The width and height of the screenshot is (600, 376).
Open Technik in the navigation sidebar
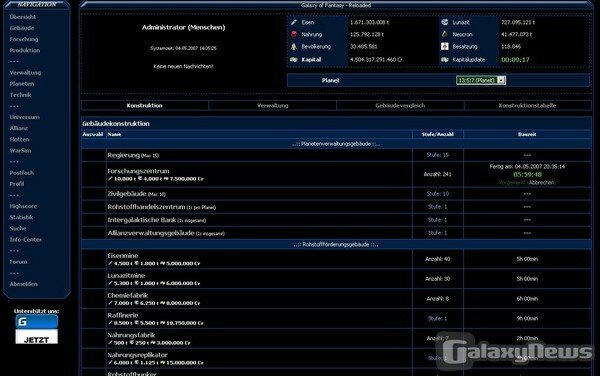pyautogui.click(x=20, y=94)
